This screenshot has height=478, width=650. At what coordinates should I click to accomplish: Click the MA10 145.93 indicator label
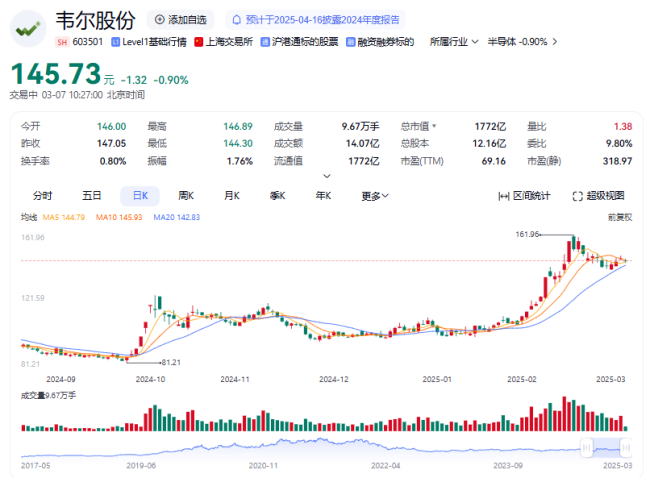(x=119, y=217)
